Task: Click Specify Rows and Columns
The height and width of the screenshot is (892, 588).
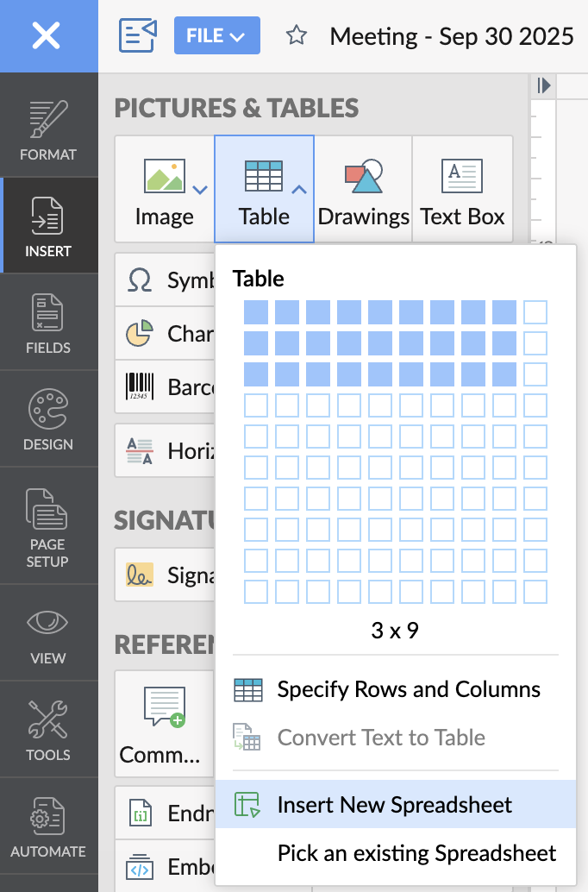Action: tap(409, 689)
